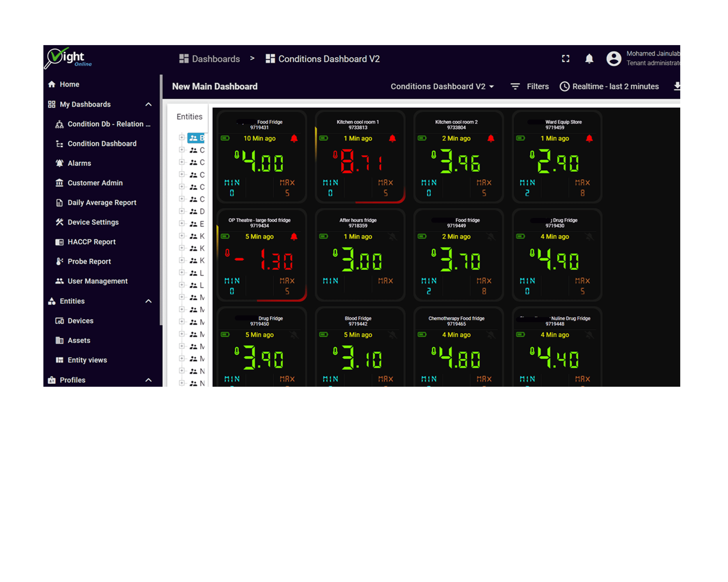Toggle muted bell on After hours fridge
This screenshot has height=582, width=728.
pos(392,237)
